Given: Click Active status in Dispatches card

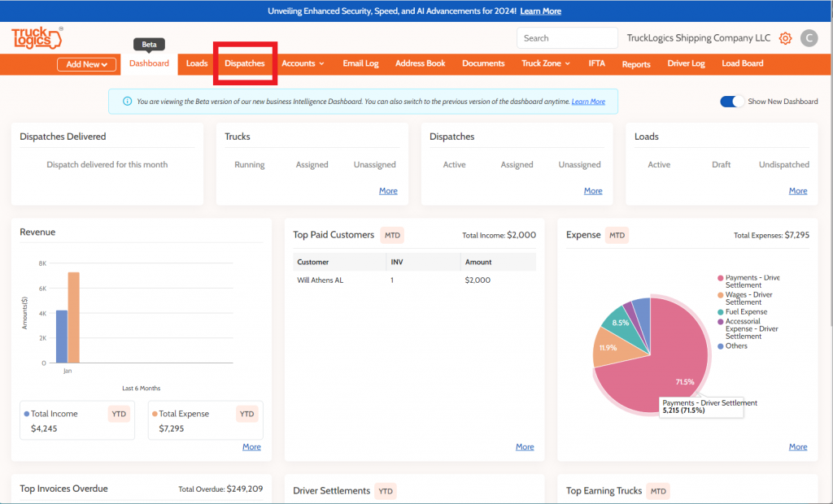Looking at the screenshot, I should click(454, 165).
